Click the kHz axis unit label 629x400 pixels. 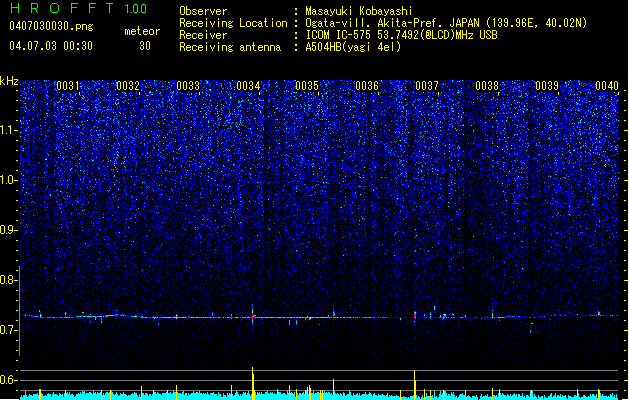click(9, 81)
